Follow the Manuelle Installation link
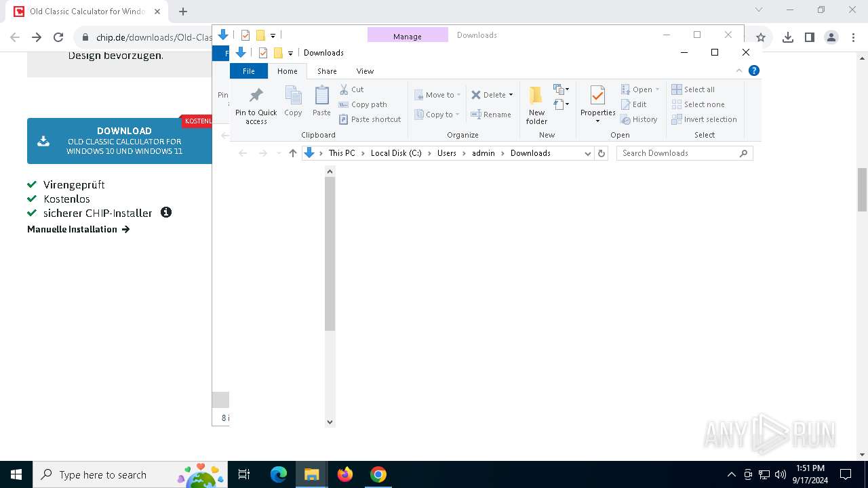 pos(79,229)
